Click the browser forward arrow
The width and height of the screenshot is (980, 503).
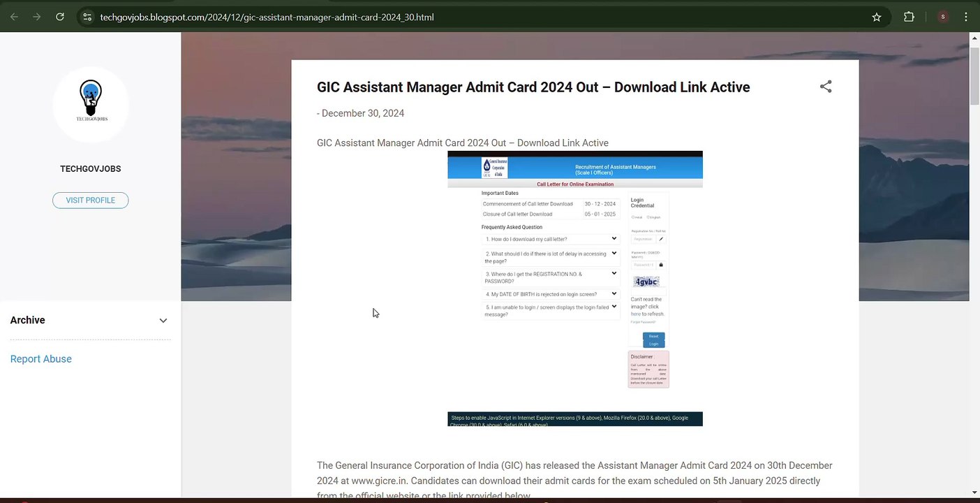pos(36,17)
